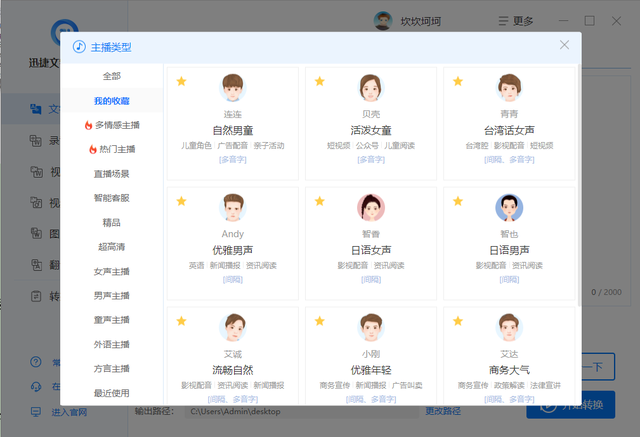Click the 主播类型 music note icon

(79, 47)
